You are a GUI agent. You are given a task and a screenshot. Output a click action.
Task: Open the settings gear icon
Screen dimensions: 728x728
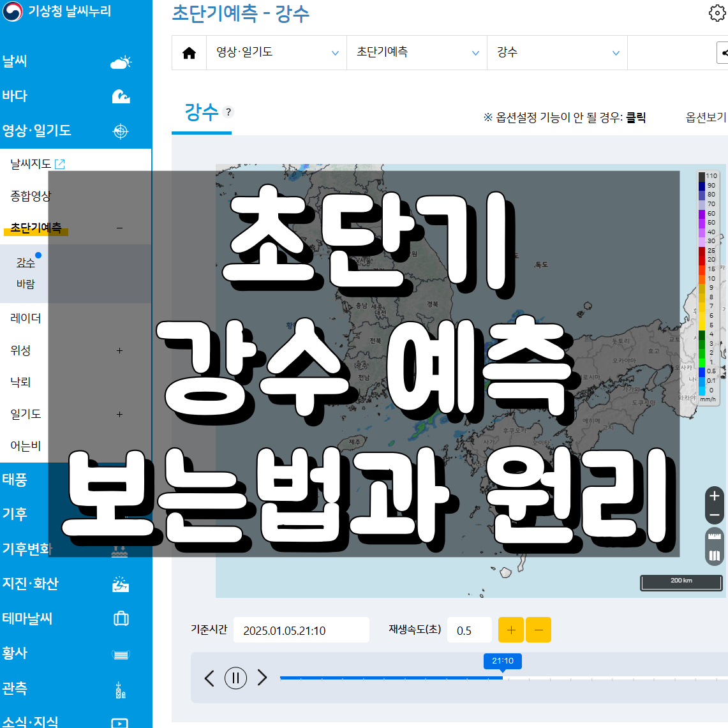[717, 13]
